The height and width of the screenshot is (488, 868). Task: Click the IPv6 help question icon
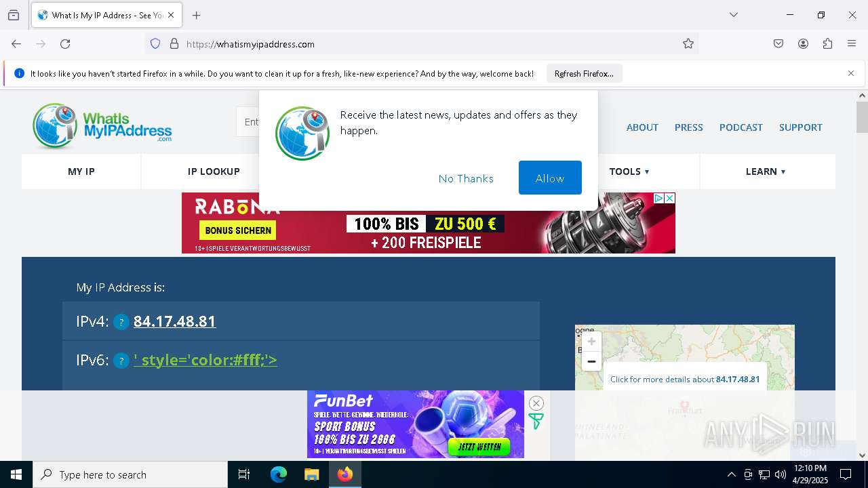point(121,361)
